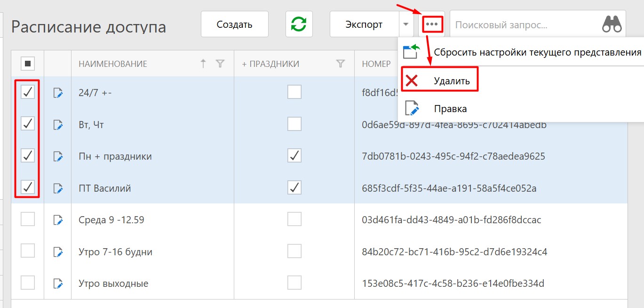Image resolution: width=644 pixels, height=308 pixels.
Task: Click number 685f3cdf-5f35-44ae-a191-58a5f4ce052a
Action: [x=449, y=188]
